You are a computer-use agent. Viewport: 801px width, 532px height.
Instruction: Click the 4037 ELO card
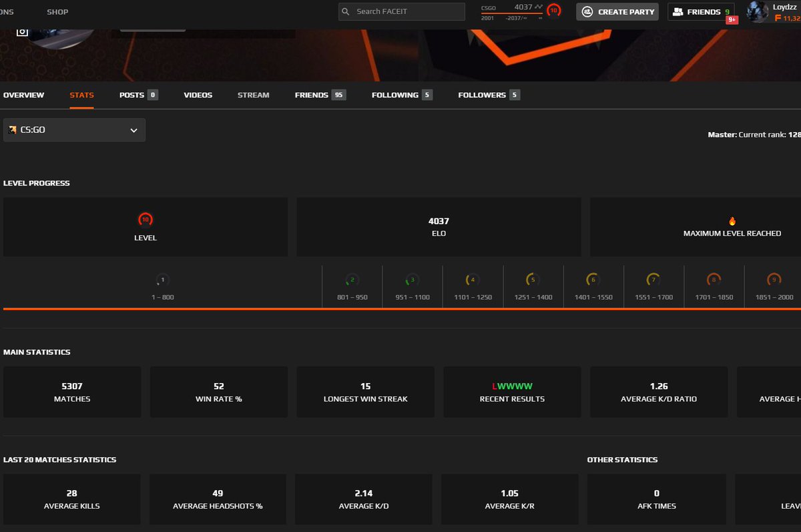(439, 227)
